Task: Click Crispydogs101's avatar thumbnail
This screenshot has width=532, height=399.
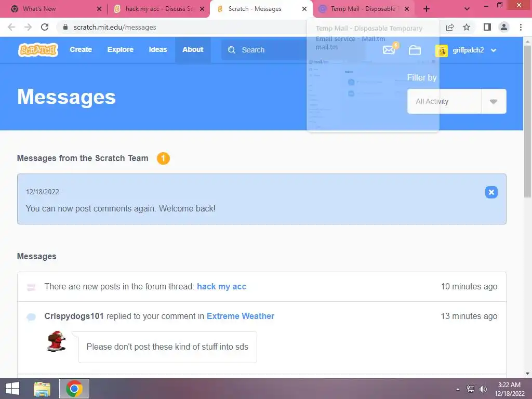Action: tap(56, 341)
